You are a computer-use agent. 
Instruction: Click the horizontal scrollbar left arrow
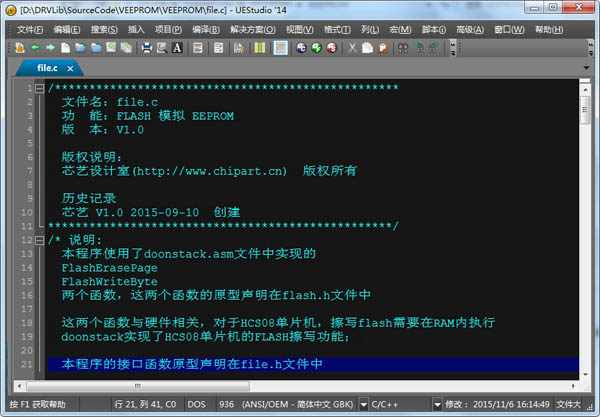(x=19, y=386)
